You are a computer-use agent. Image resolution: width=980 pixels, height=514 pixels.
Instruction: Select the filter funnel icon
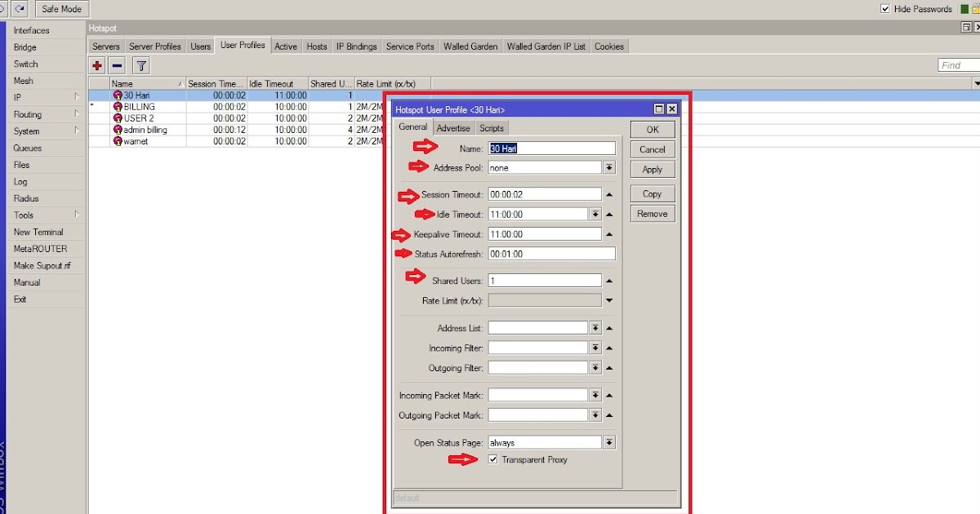pyautogui.click(x=140, y=64)
